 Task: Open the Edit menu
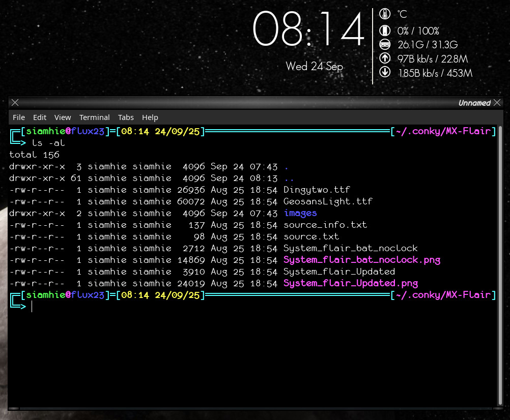click(40, 117)
